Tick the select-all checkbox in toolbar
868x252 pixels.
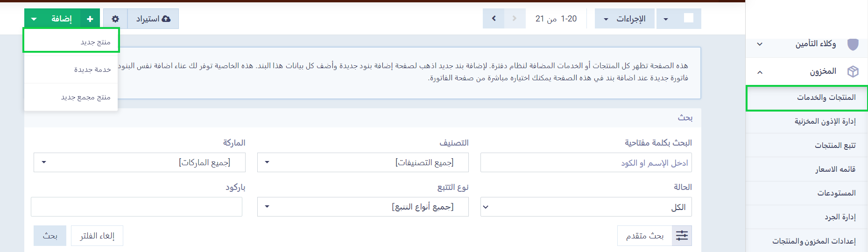pos(688,18)
